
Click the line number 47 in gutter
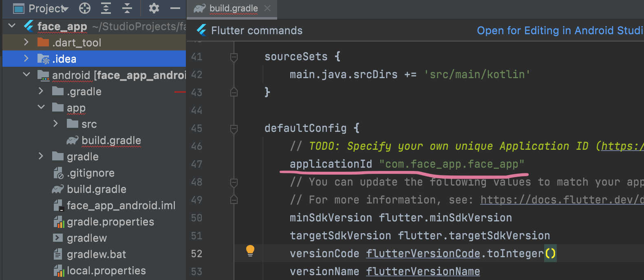[x=196, y=164]
